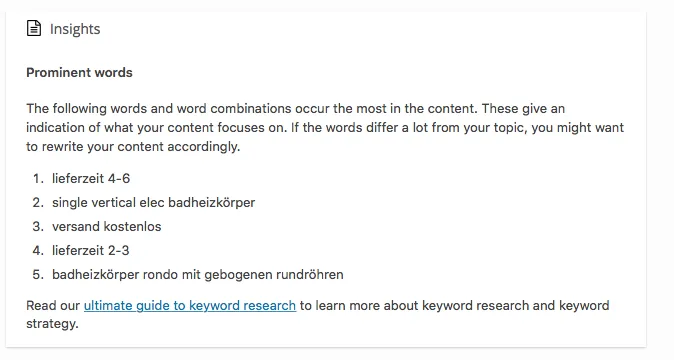Click 'to rewrite your content accordingly' line
Screen dimensions: 674x360
pyautogui.click(x=133, y=147)
